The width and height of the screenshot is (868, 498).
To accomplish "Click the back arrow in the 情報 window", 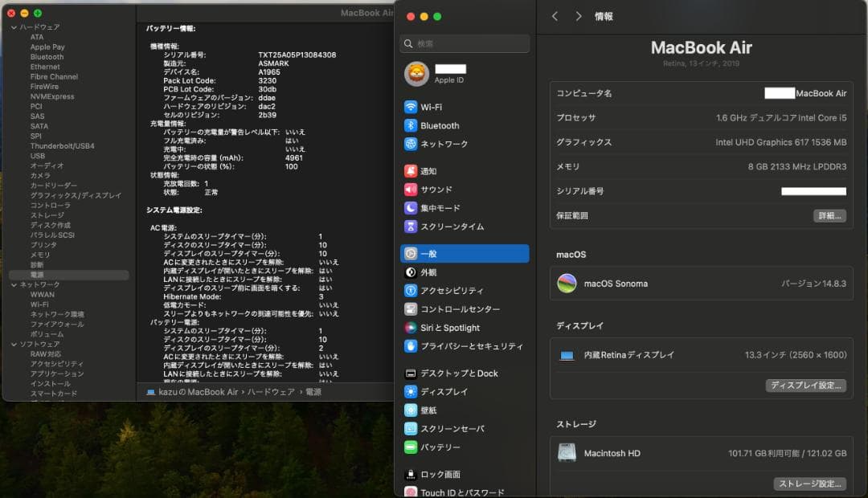I will (x=554, y=15).
